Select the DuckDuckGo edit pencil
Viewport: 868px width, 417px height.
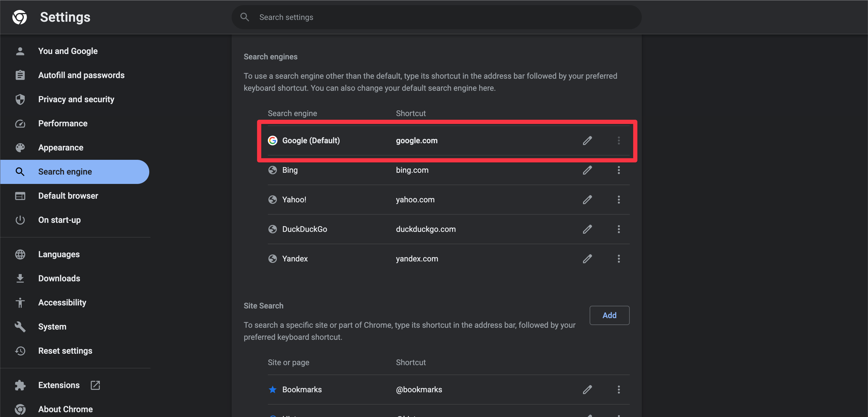587,229
